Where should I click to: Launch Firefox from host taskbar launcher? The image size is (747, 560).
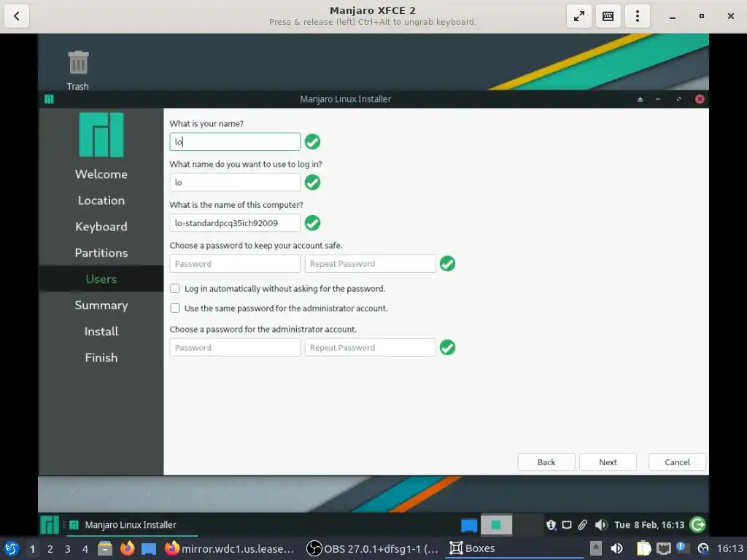point(127,548)
